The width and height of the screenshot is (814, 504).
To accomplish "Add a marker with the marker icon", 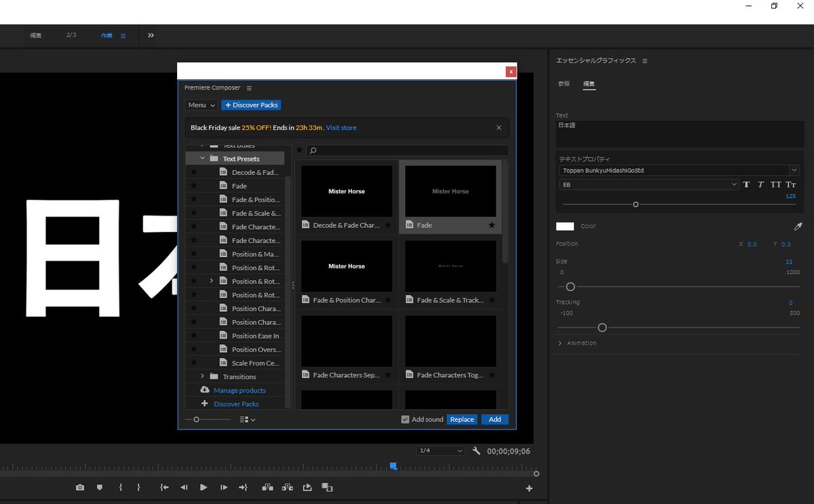I will click(x=100, y=487).
